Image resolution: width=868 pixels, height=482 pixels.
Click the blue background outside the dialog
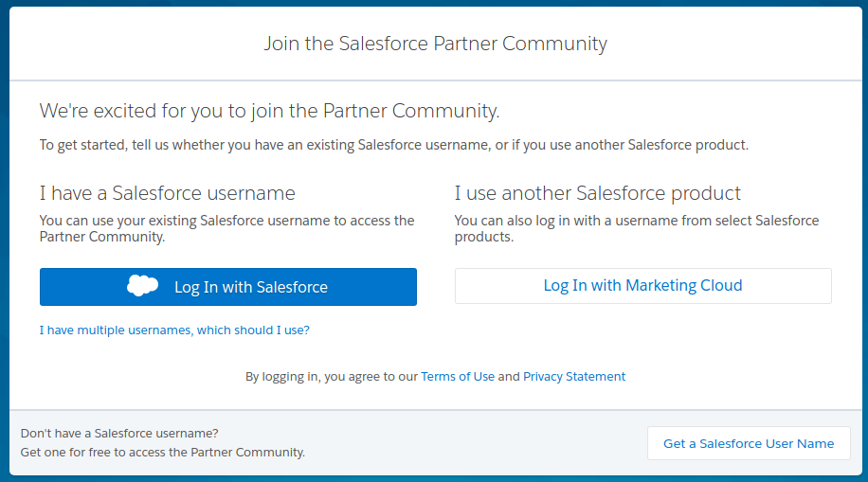(x=4, y=237)
